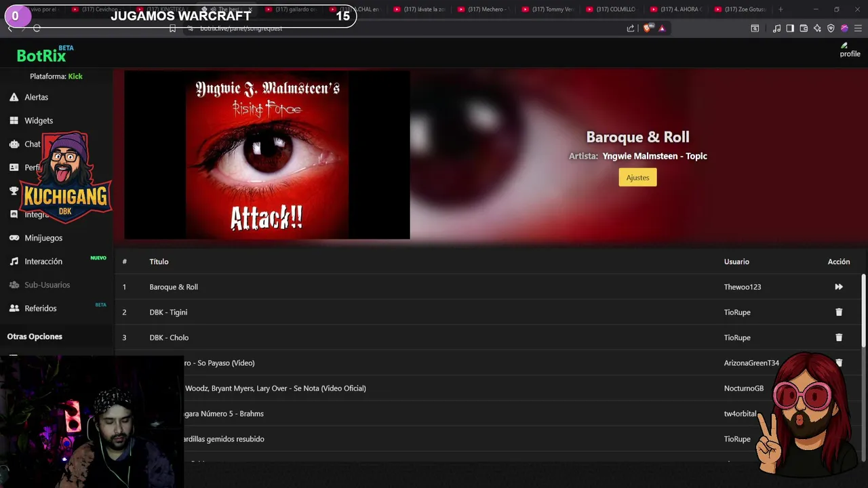Click user 'tw4orbital'

(x=740, y=413)
